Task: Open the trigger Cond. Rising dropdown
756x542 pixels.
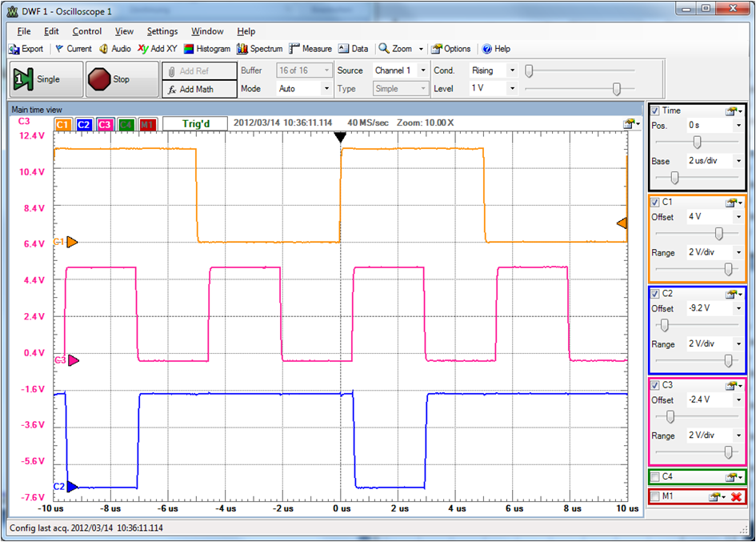Action: pyautogui.click(x=512, y=70)
